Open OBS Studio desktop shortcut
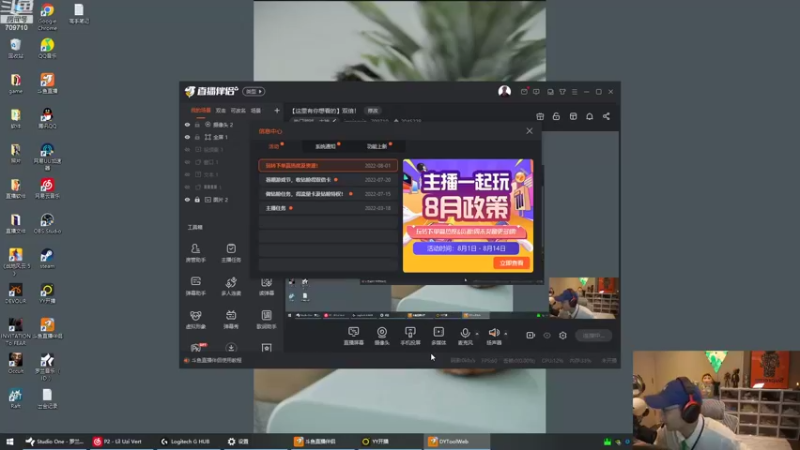The width and height of the screenshot is (800, 450). click(47, 224)
